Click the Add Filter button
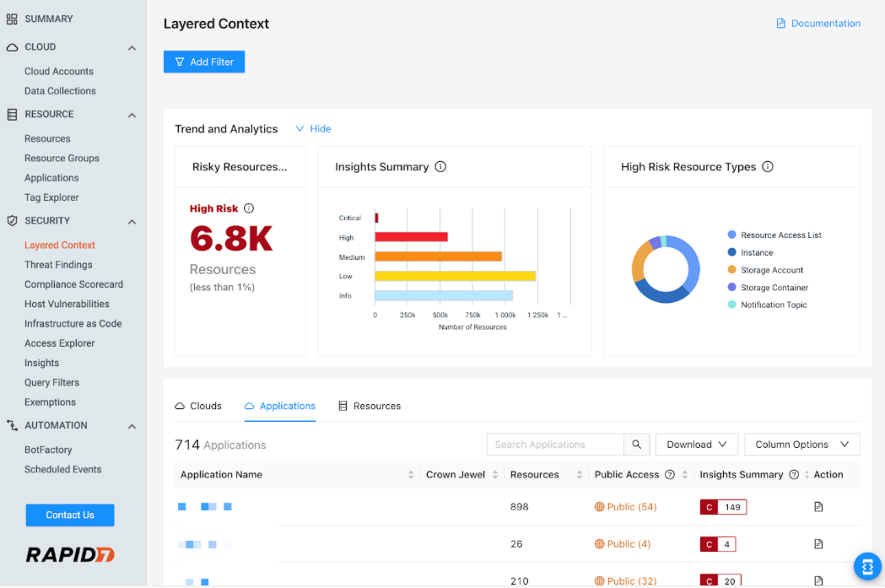The image size is (885, 588). click(204, 62)
